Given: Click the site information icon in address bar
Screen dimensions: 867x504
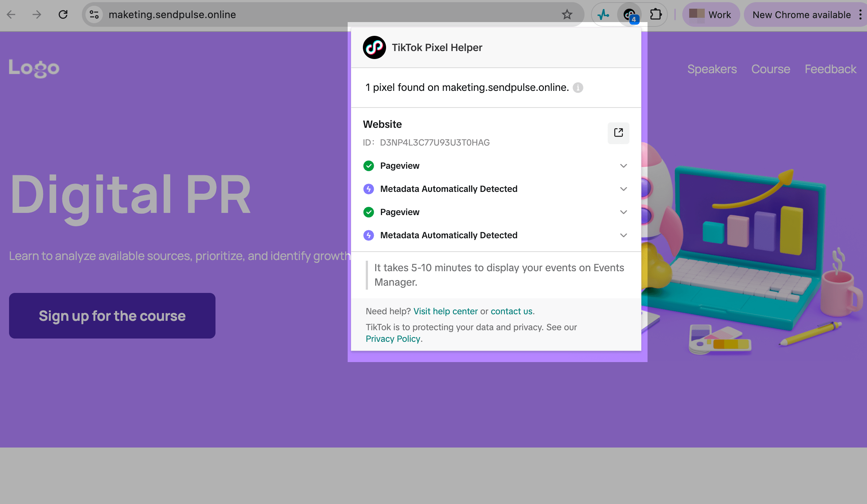Looking at the screenshot, I should point(94,14).
